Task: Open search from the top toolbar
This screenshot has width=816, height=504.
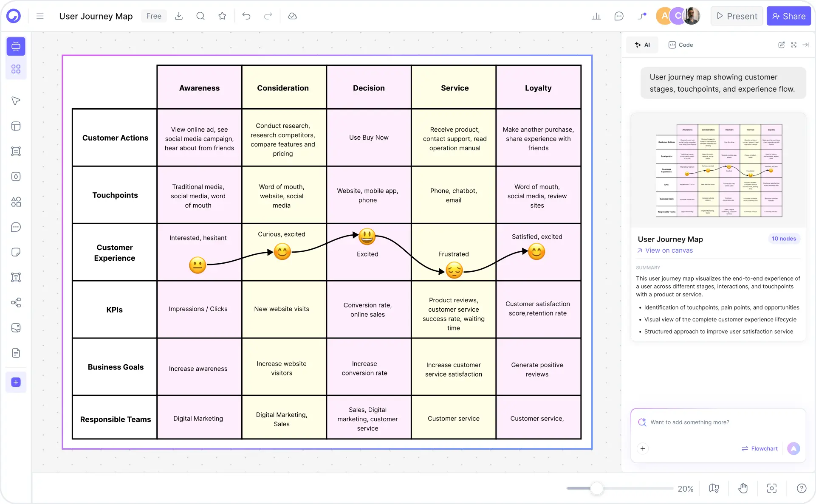Action: pyautogui.click(x=200, y=16)
